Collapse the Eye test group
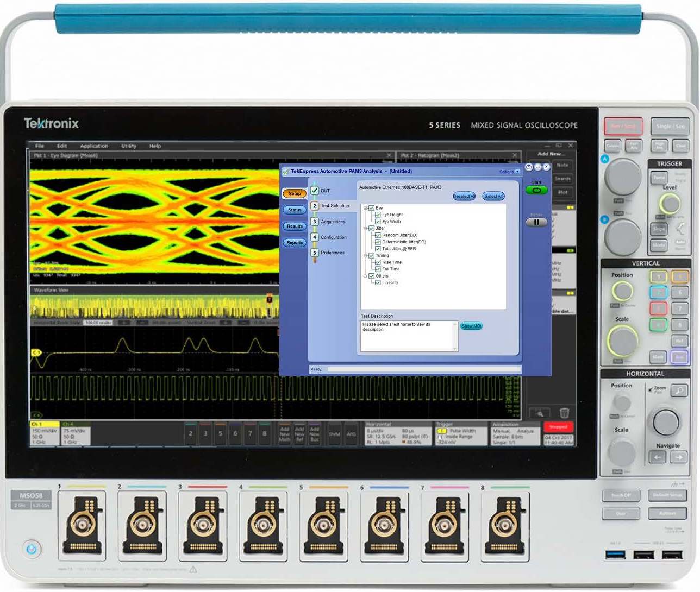The width and height of the screenshot is (700, 592). [x=365, y=208]
